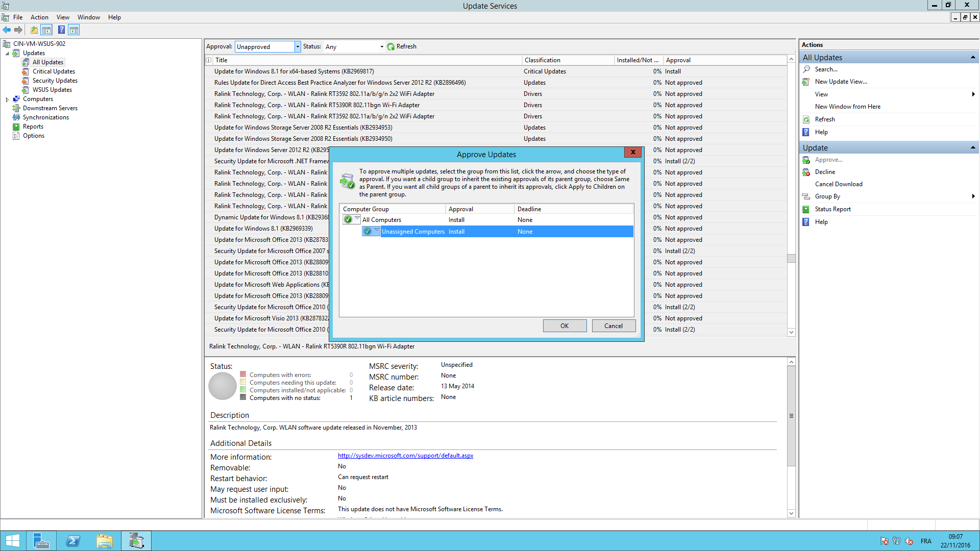The height and width of the screenshot is (551, 980).
Task: Open approval type dropdown for Unassigned Computers
Action: coord(377,231)
